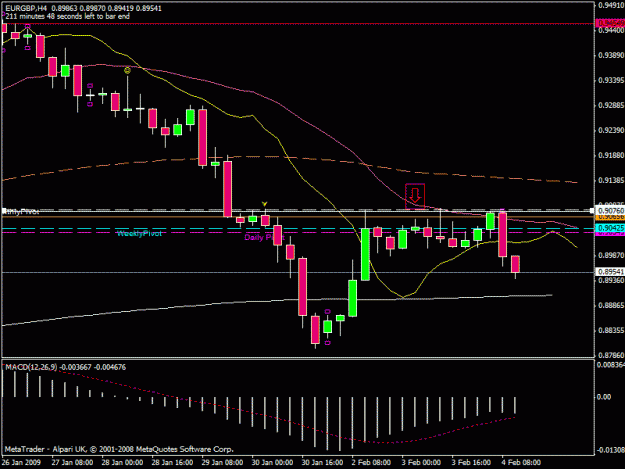The height and width of the screenshot is (469, 625).
Task: Select the WeeklyPivot label on the chart
Action: tap(140, 234)
